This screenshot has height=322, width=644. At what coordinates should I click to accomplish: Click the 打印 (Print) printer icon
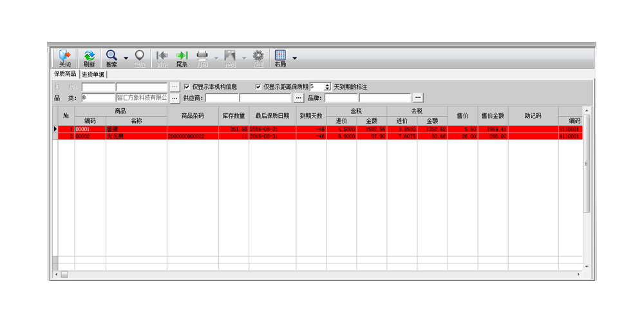(x=202, y=59)
